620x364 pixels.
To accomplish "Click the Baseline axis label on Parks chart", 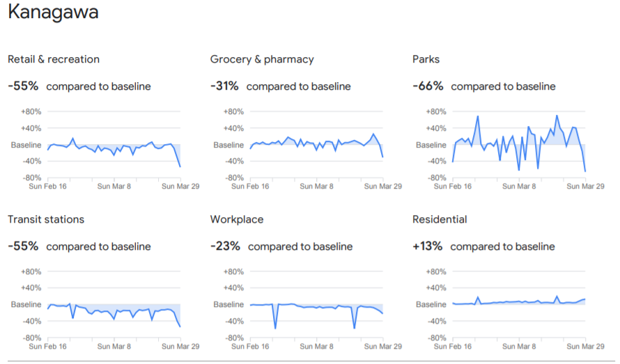I will pos(431,145).
